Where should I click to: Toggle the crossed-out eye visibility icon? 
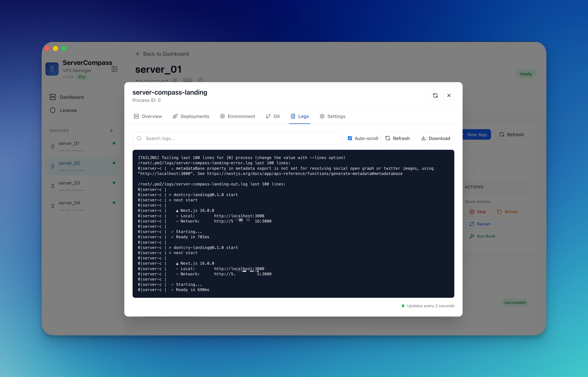tap(187, 80)
